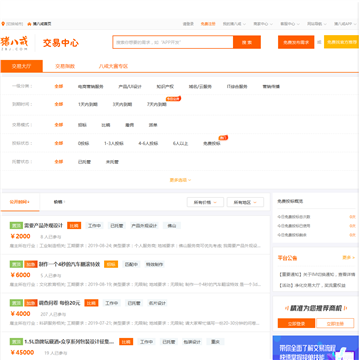
Task: Click the ¥6000 price text
Action: 20,275
